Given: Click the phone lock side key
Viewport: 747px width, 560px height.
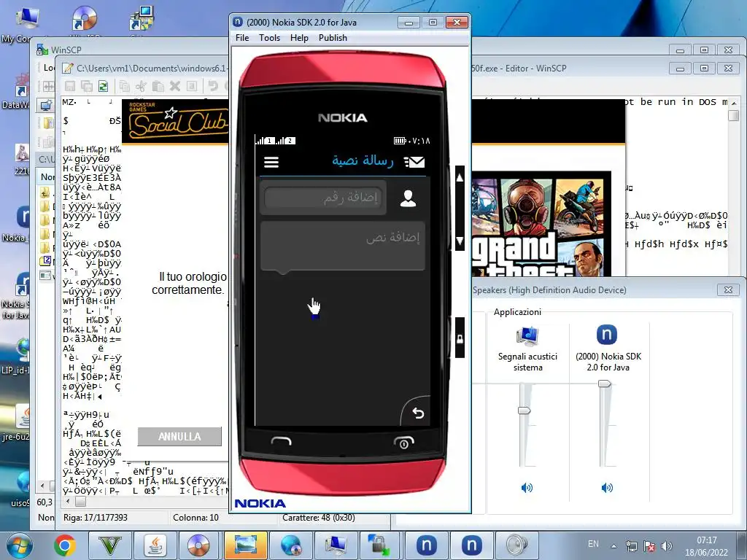Looking at the screenshot, I should click(460, 338).
